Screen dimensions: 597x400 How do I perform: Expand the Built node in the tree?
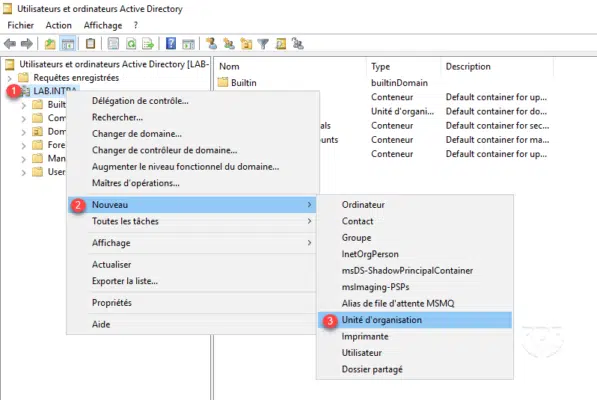(x=24, y=105)
